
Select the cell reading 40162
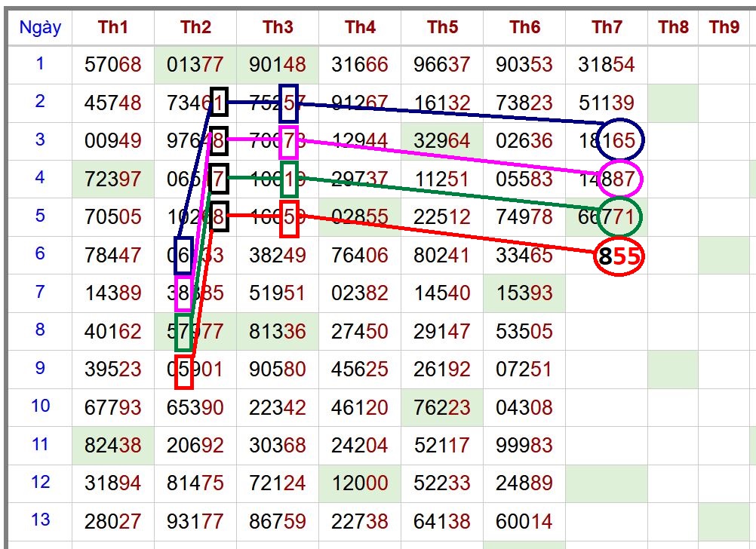113,331
